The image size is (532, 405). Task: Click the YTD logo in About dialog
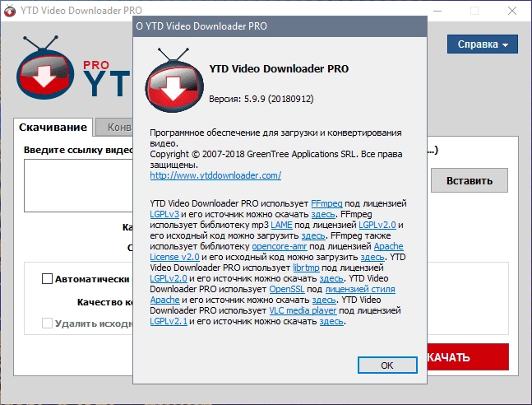tap(174, 81)
